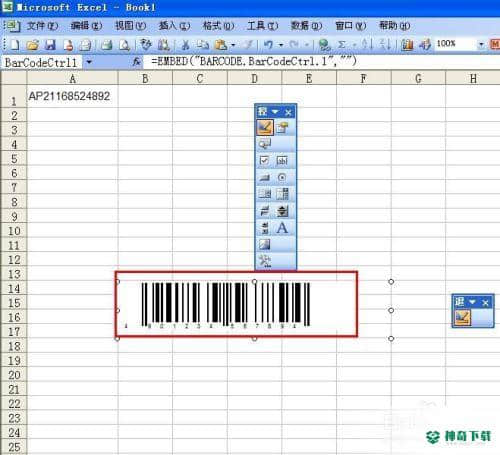The width and height of the screenshot is (500, 455).
Task: Select the Option Button control tool
Action: click(282, 177)
